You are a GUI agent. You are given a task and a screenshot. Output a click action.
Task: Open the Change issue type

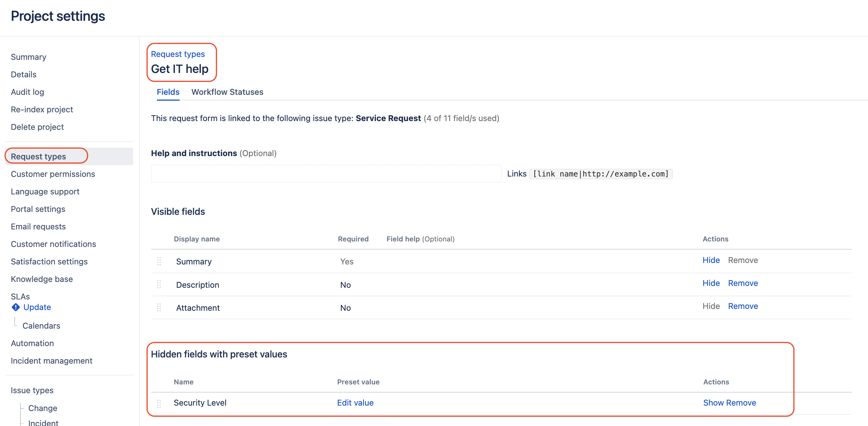tap(43, 408)
